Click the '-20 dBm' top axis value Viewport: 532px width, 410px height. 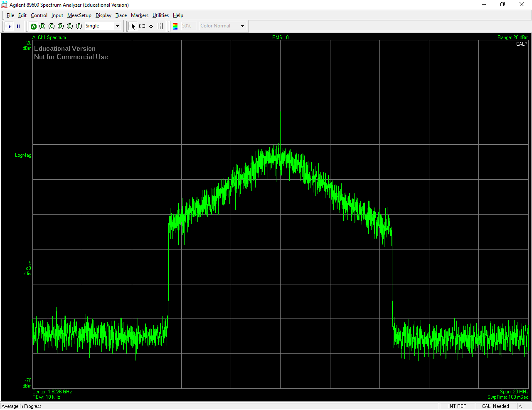[27, 45]
